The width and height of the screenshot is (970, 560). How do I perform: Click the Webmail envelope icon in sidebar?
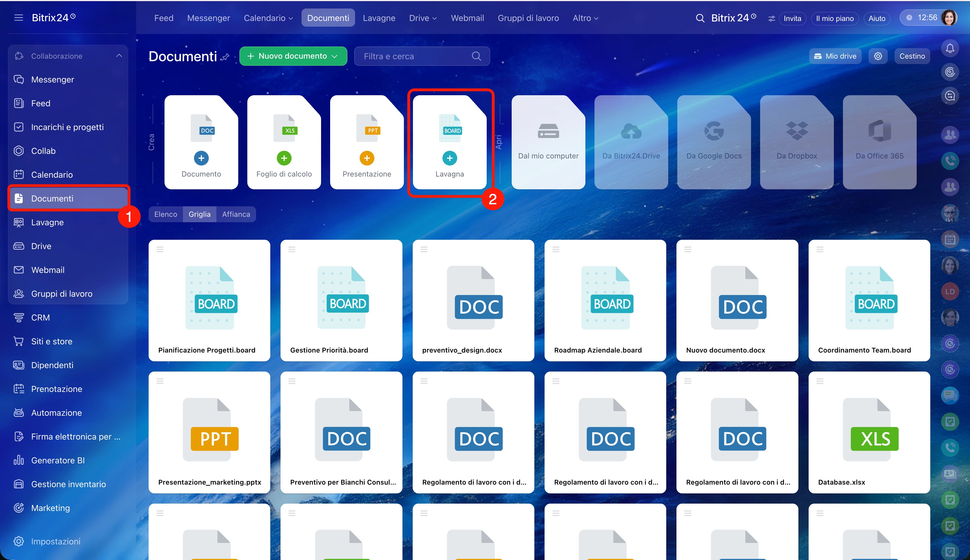pos(19,270)
